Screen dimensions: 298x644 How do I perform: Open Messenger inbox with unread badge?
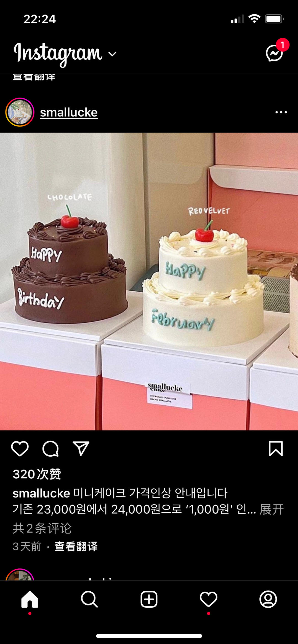point(275,52)
